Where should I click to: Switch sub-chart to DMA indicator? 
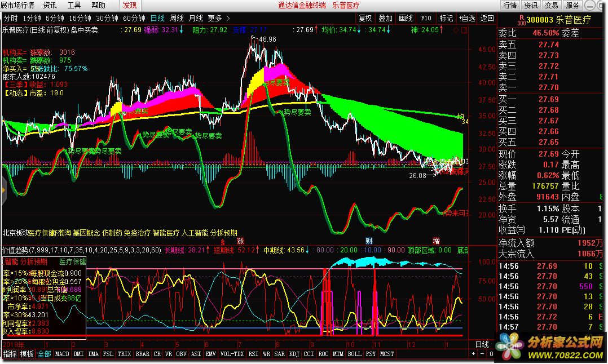pos(93,353)
